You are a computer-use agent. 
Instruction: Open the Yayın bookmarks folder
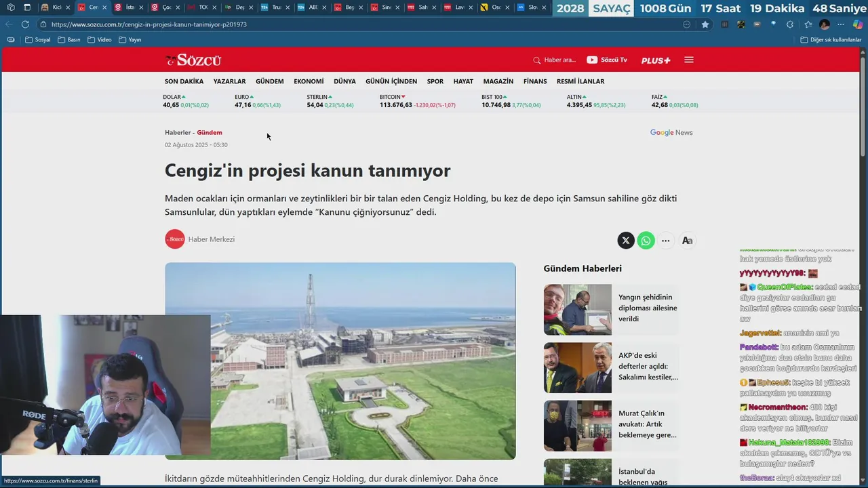[x=130, y=40]
